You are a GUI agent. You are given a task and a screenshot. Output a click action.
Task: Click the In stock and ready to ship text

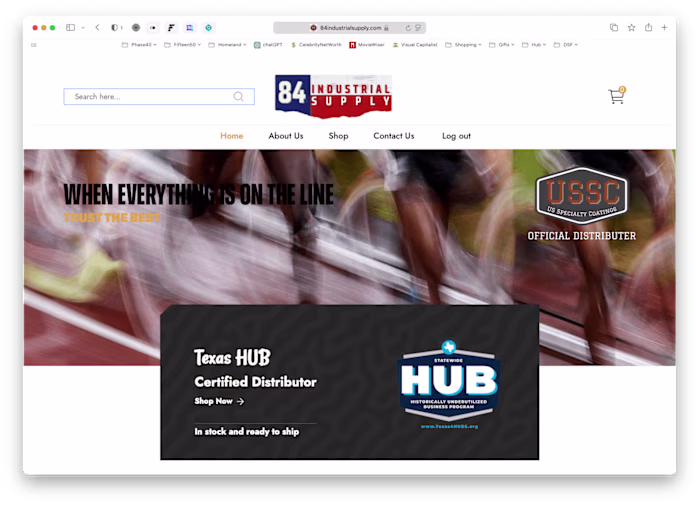tap(246, 431)
